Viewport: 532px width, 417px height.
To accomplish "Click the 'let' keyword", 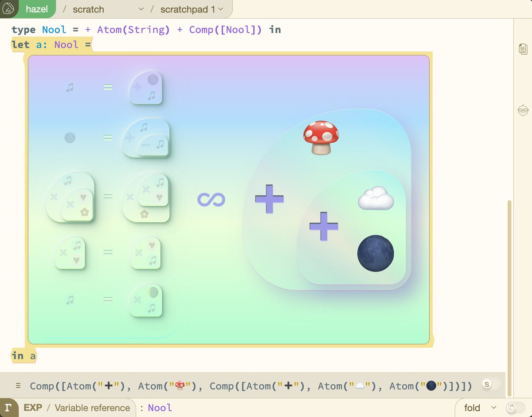I will pos(20,45).
